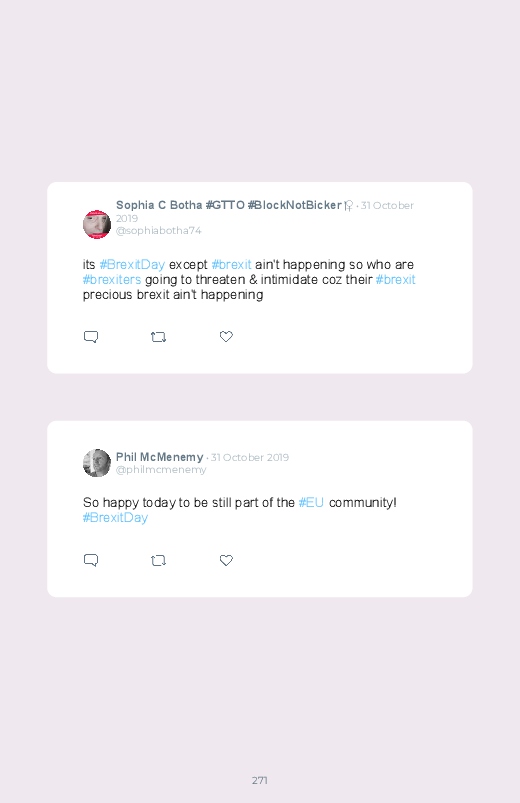Viewport: 520px width, 803px height.
Task: Click page number 271
Action: pos(260,780)
